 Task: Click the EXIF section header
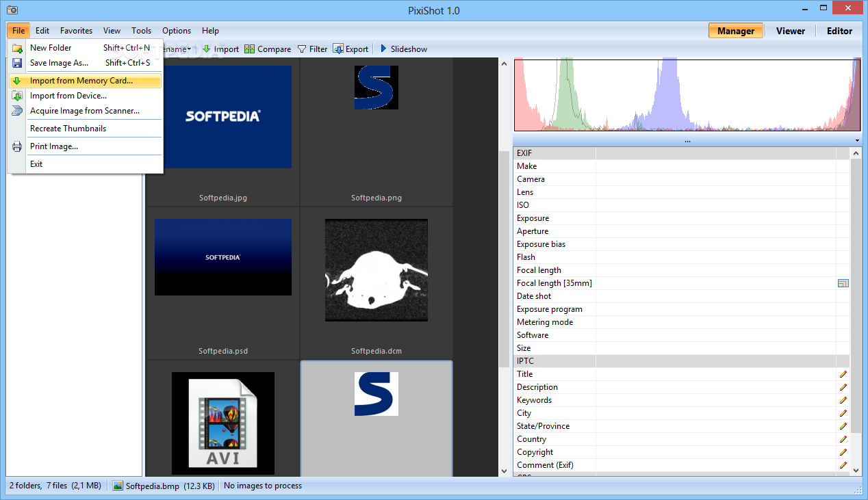pyautogui.click(x=682, y=153)
